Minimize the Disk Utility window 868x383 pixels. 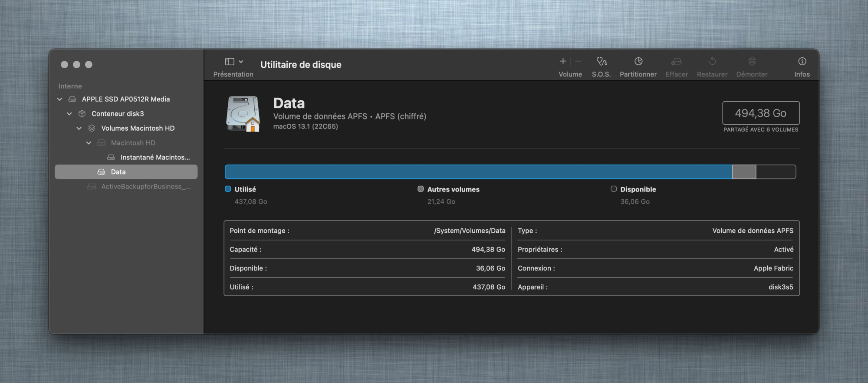pos(77,65)
